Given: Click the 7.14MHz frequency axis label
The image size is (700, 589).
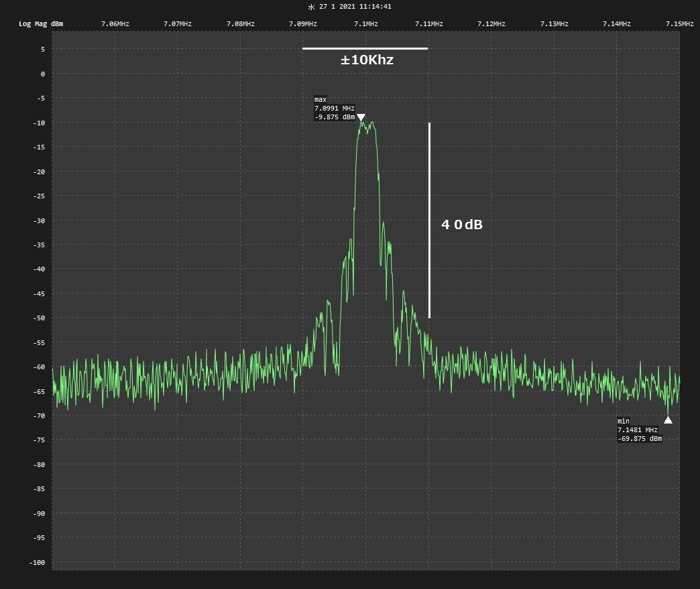Looking at the screenshot, I should (x=617, y=23).
